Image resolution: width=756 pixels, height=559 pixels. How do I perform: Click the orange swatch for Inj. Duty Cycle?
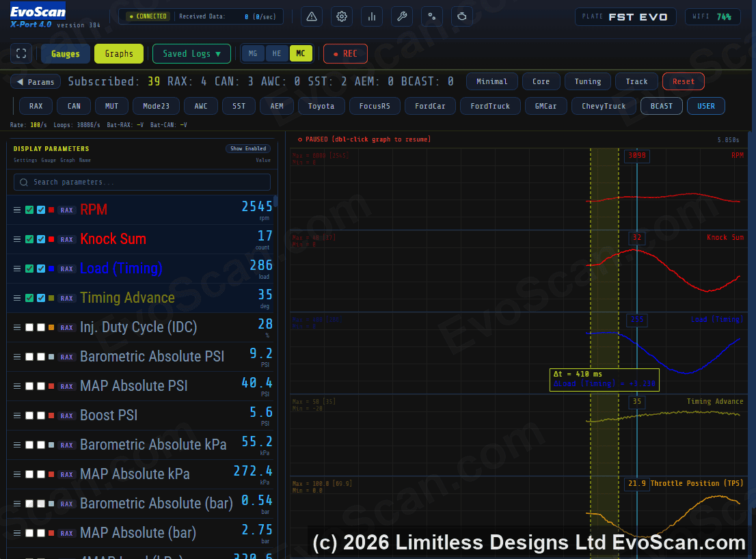(x=51, y=328)
